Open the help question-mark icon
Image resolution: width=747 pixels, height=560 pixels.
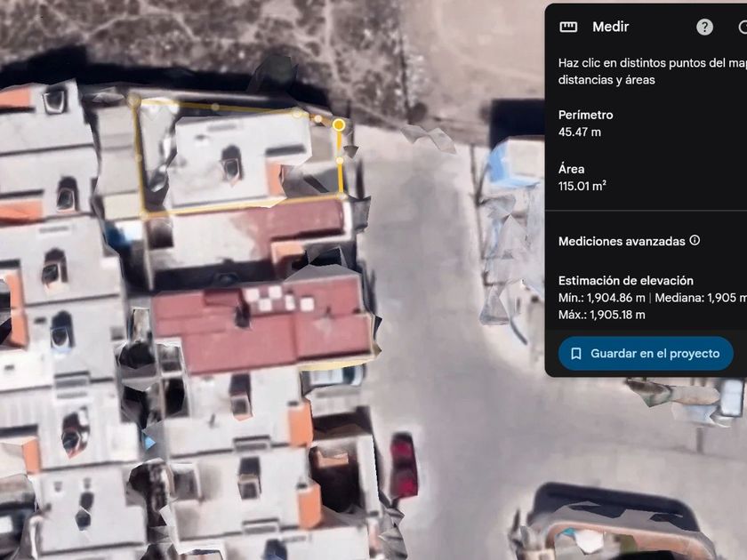(704, 28)
